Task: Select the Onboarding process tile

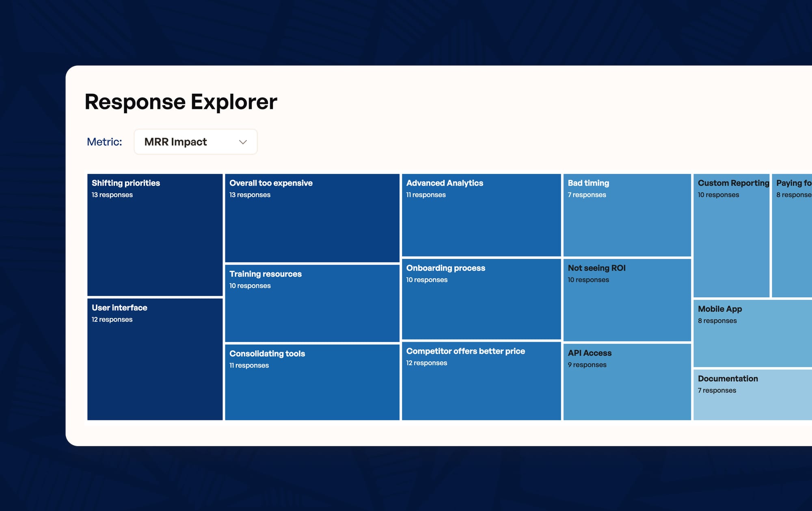Action: pos(481,299)
